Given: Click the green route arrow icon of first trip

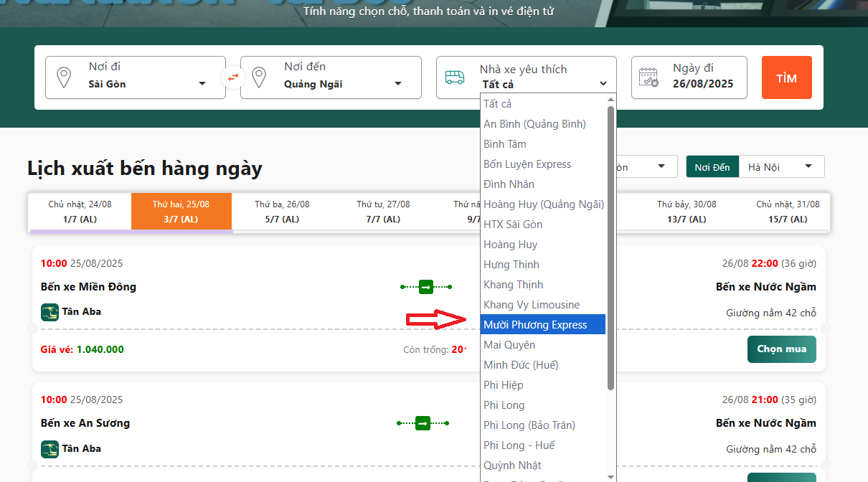Looking at the screenshot, I should click(x=425, y=287).
